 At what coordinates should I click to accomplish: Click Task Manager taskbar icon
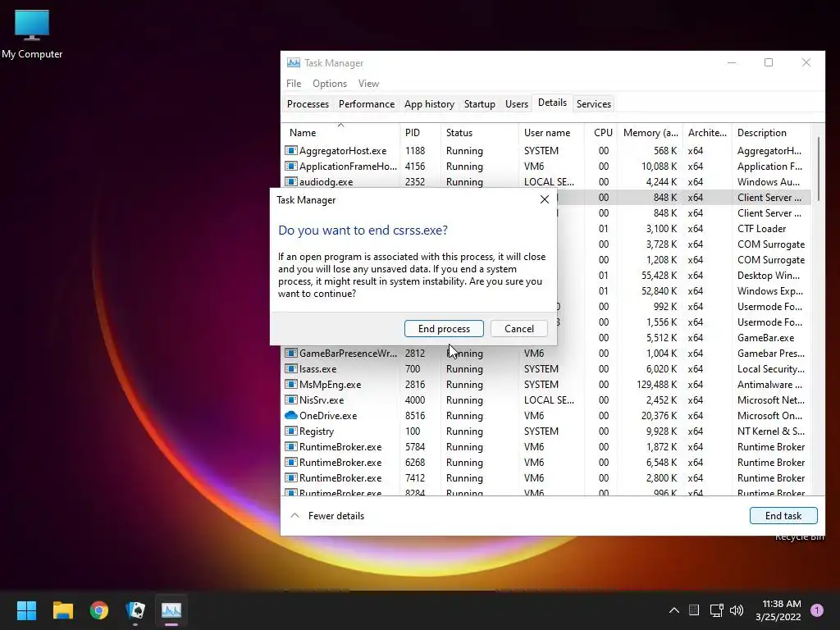click(171, 610)
